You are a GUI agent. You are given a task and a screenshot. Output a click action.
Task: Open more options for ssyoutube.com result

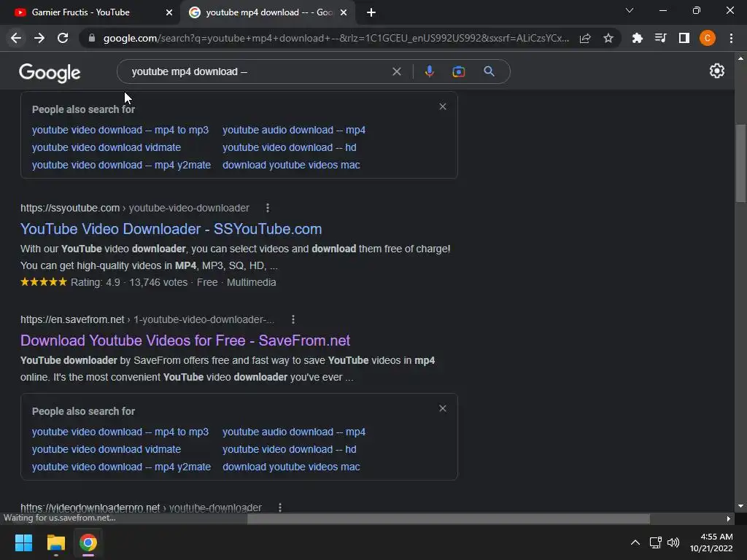point(268,208)
